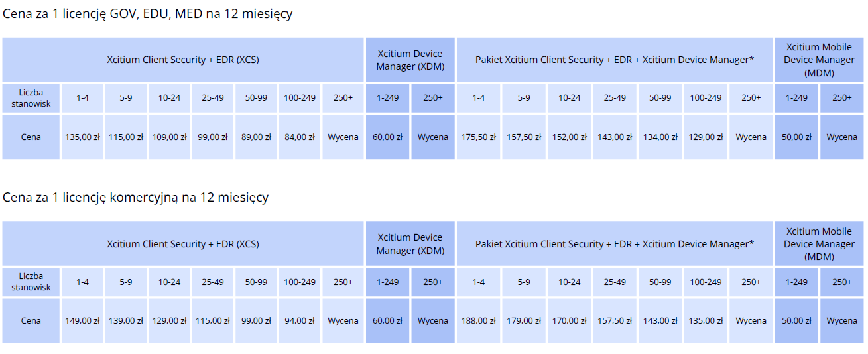
Task: Select the 84,00 zł price cell
Action: [x=300, y=137]
